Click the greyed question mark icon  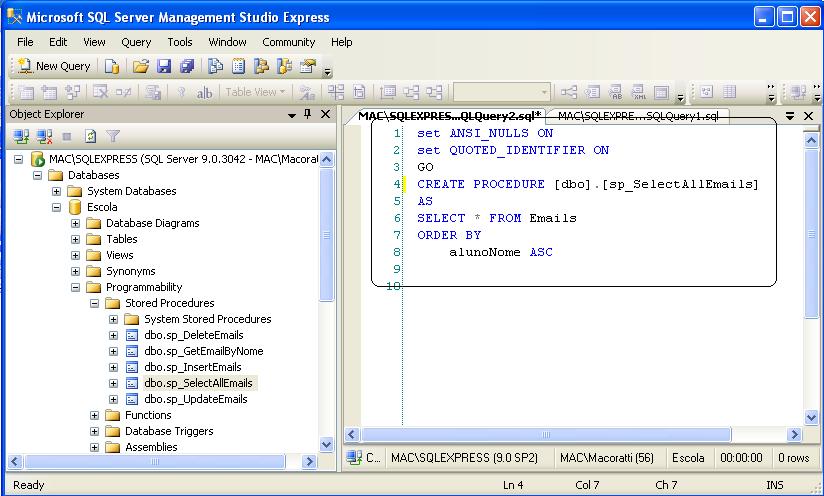(x=181, y=93)
